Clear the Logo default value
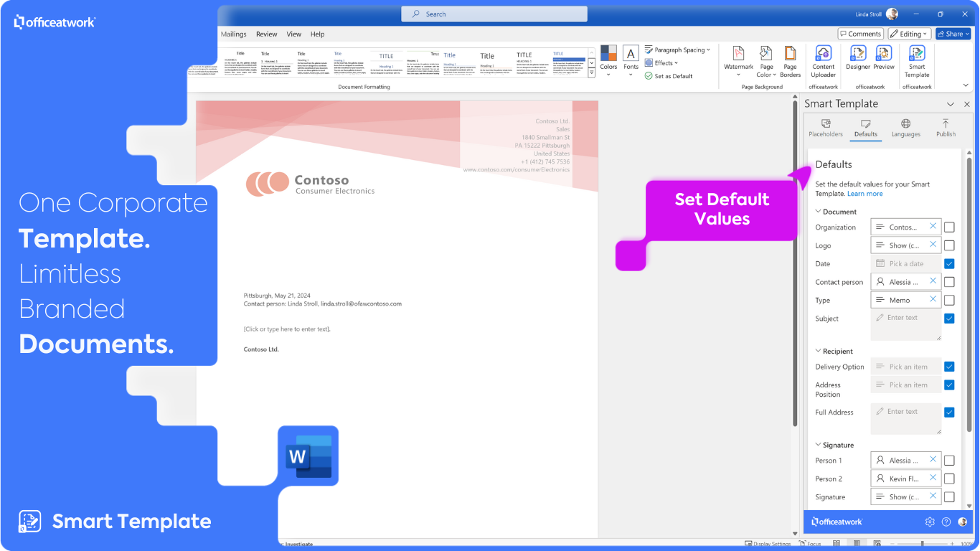This screenshot has height=551, width=980. 933,245
